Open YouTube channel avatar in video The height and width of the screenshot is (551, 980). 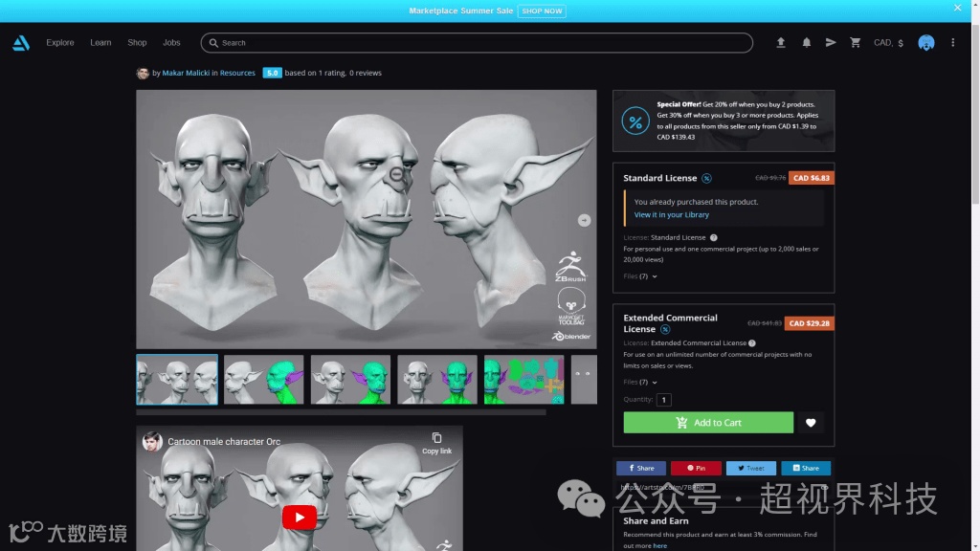tap(152, 442)
